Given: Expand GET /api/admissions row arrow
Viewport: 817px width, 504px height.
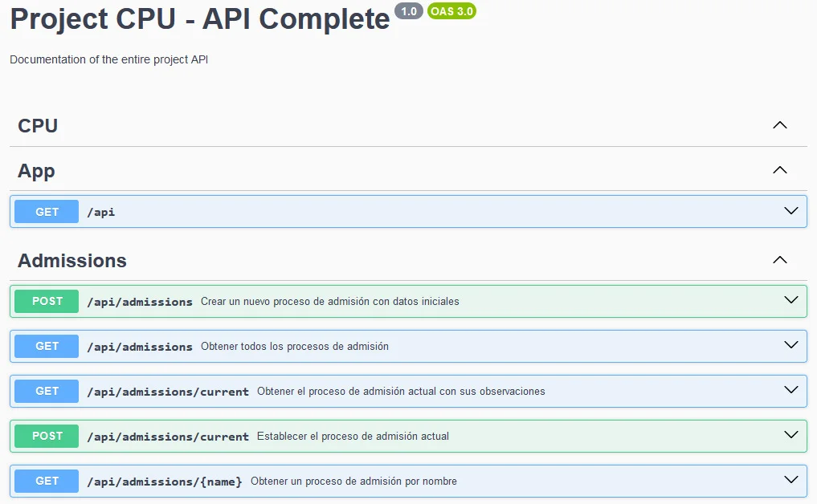Looking at the screenshot, I should [790, 346].
